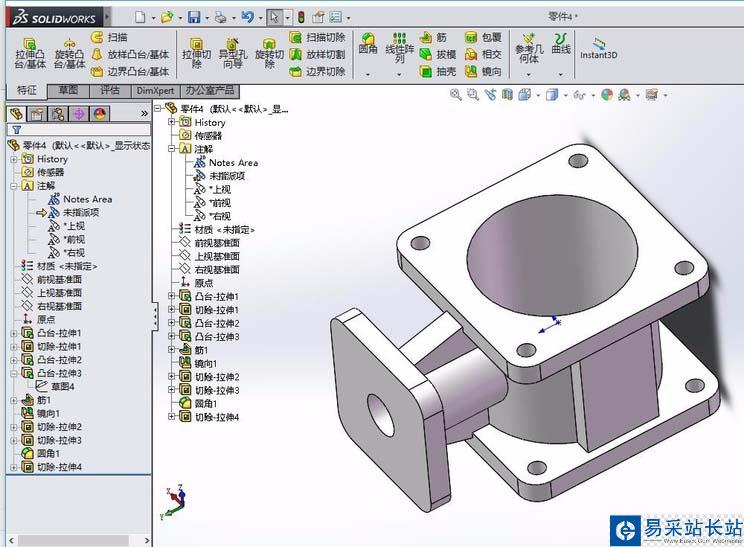Open the DisplayManager tab icon

coord(100,114)
